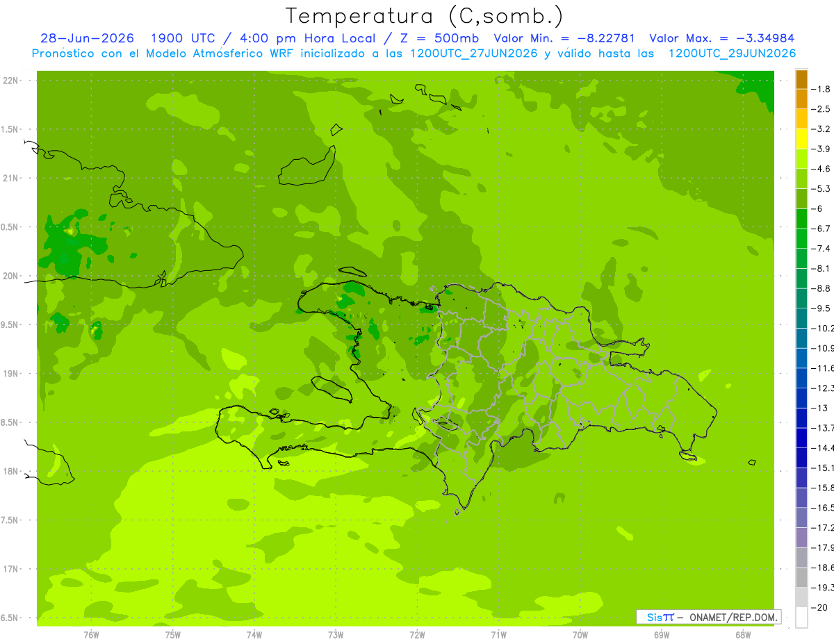Click '1200UTC_29JUN2026' valid-until time
This screenshot has width=834, height=644.
pos(732,53)
